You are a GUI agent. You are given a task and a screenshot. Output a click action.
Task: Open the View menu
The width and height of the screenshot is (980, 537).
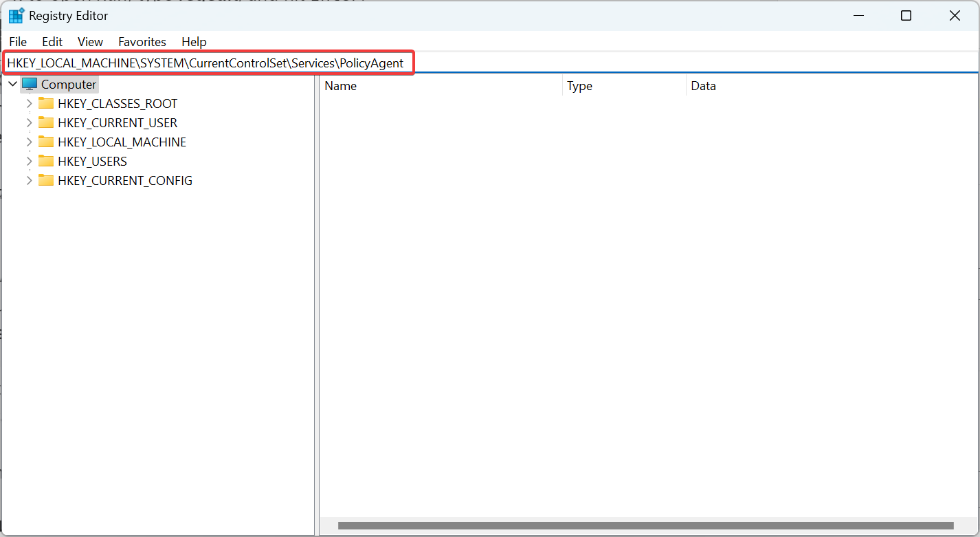(90, 42)
